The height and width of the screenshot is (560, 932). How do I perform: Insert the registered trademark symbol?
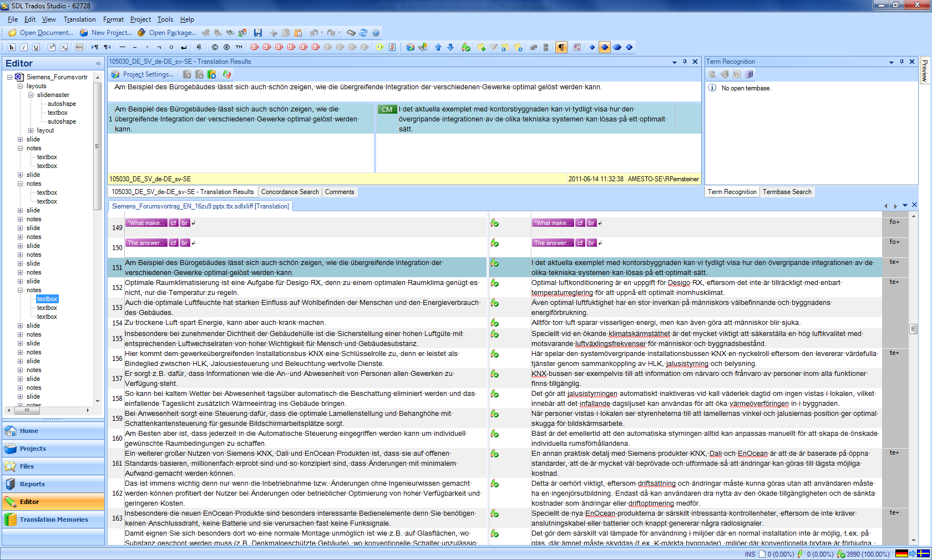click(x=227, y=47)
